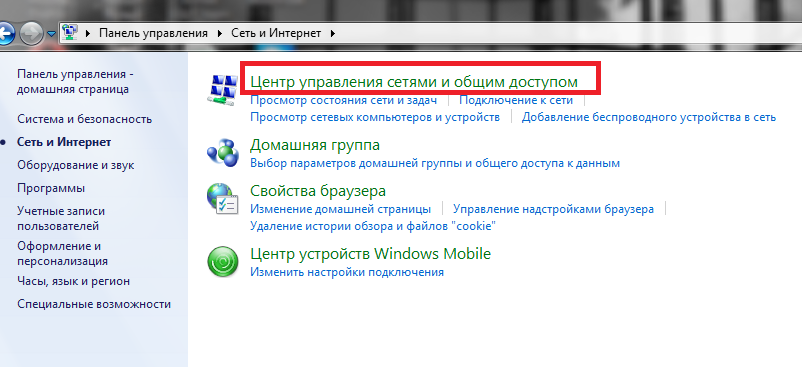Expand the arrow after Сеть и Интернет breadcrumb
The height and width of the screenshot is (367, 802).
pos(333,34)
